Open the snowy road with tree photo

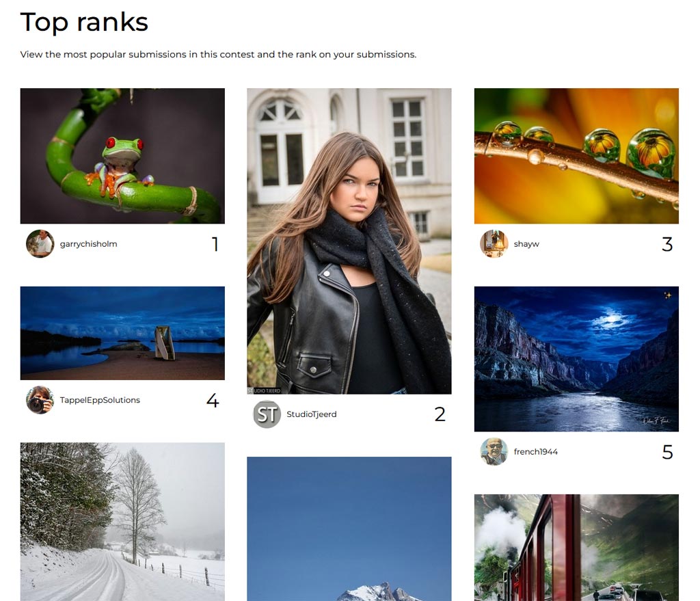[x=122, y=522]
